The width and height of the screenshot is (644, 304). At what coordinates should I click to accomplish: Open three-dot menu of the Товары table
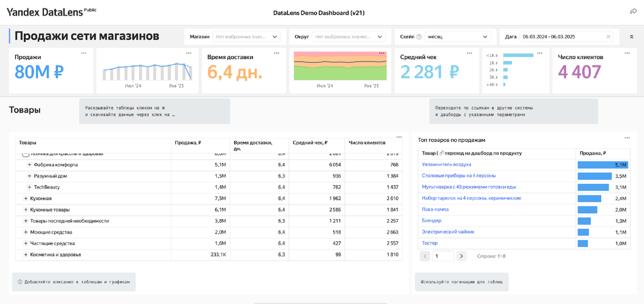[399, 137]
